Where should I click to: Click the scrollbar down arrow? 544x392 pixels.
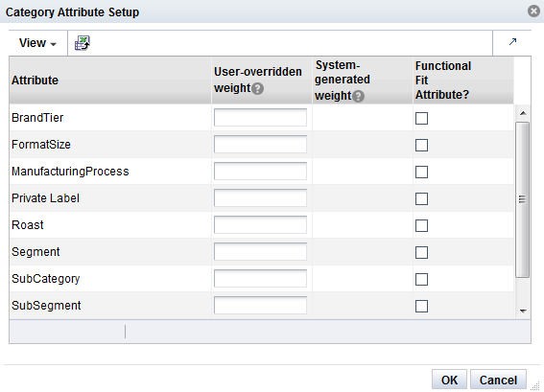coord(523,311)
